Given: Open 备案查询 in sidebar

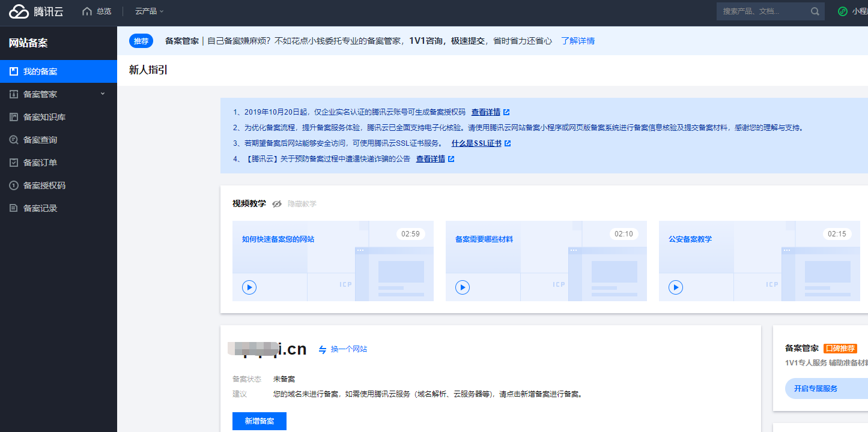Looking at the screenshot, I should coord(40,140).
